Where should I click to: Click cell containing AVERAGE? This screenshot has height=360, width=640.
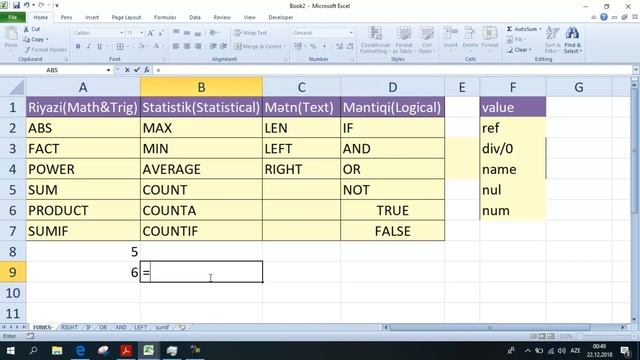tap(201, 169)
